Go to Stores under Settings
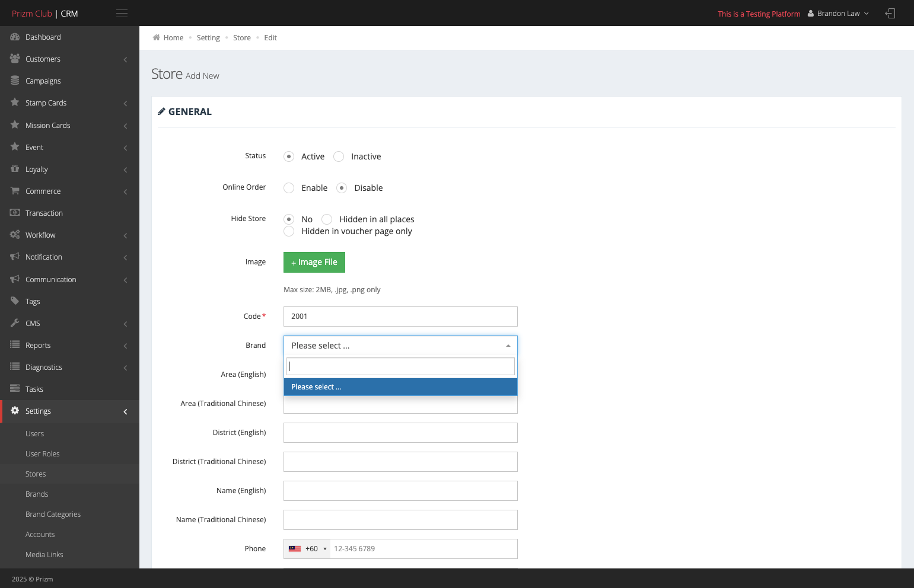This screenshot has height=588, width=914. (69, 474)
